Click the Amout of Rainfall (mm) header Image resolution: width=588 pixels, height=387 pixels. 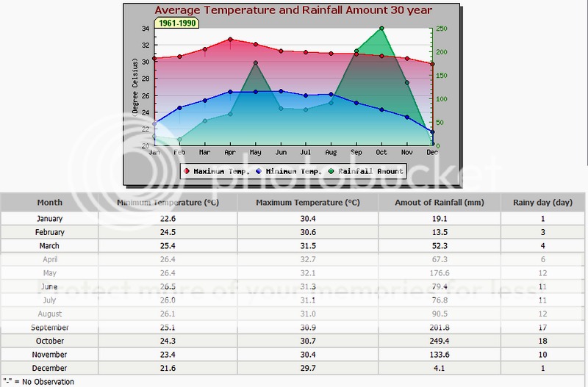pyautogui.click(x=439, y=202)
